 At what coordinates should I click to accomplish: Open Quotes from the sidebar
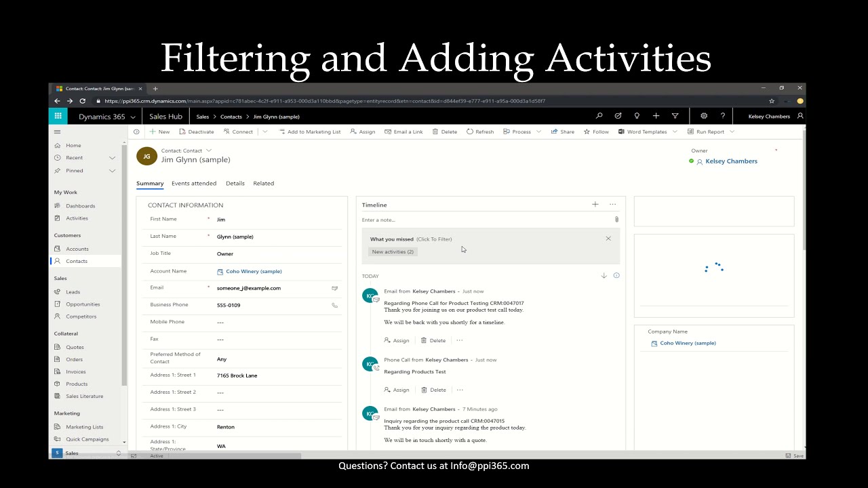[75, 347]
